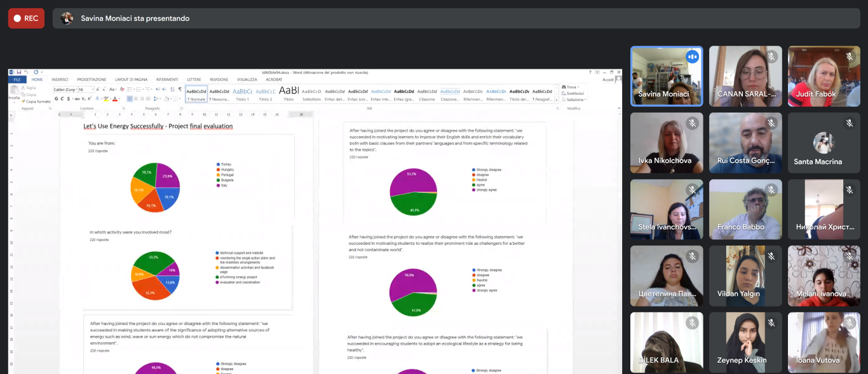Open the font size 16 dropdown
Image resolution: width=868 pixels, height=374 pixels.
pos(86,90)
